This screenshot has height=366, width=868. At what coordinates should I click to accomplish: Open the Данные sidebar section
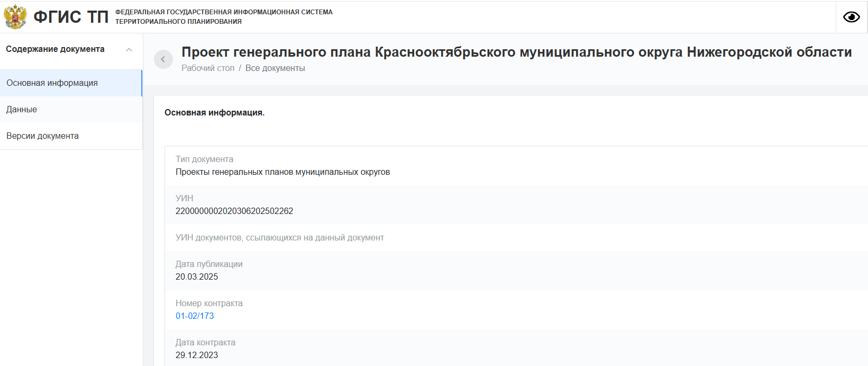(x=22, y=110)
